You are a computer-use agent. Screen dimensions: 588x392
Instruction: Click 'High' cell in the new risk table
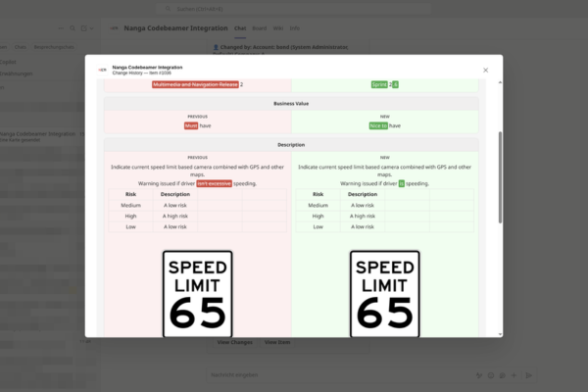(x=318, y=216)
